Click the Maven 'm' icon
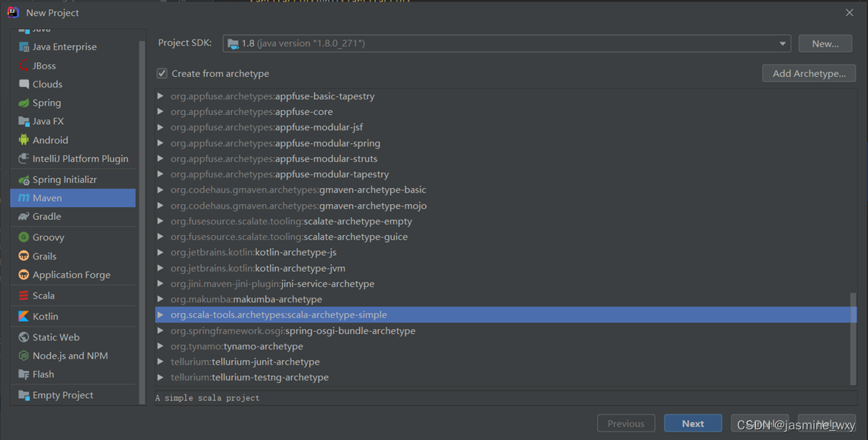 [24, 198]
